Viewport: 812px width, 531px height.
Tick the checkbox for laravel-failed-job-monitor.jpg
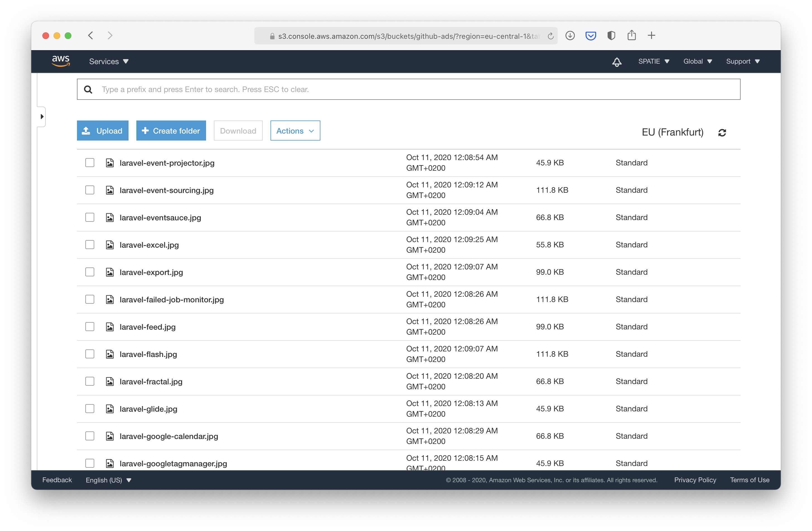click(x=90, y=299)
